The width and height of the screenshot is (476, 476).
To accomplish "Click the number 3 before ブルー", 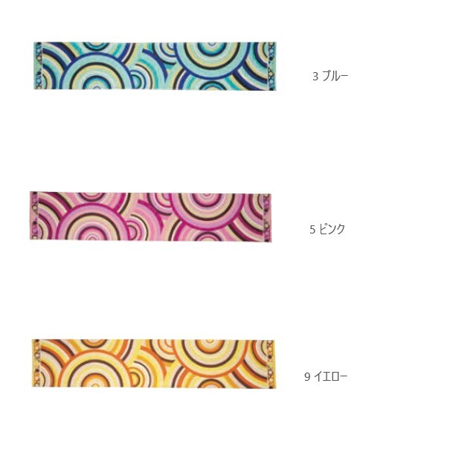I will click(x=315, y=77).
